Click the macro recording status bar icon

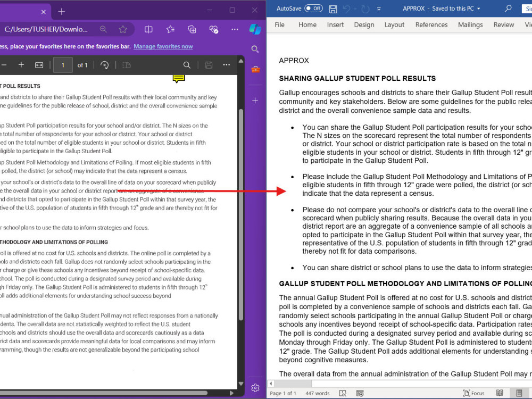[360, 393]
